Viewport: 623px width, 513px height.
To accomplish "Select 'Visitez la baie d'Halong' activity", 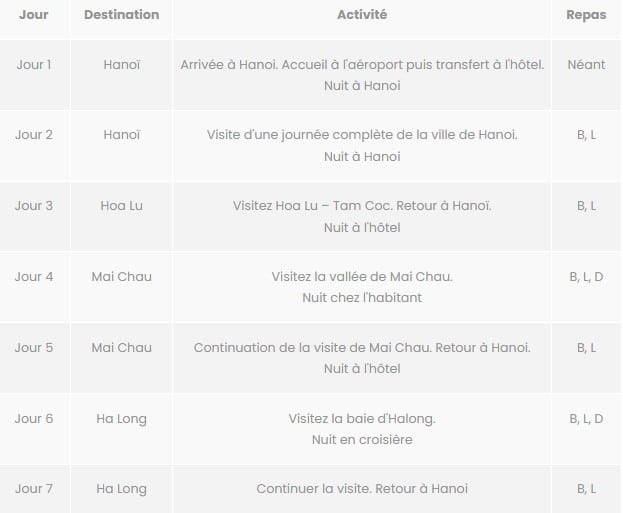I will pyautogui.click(x=362, y=419).
